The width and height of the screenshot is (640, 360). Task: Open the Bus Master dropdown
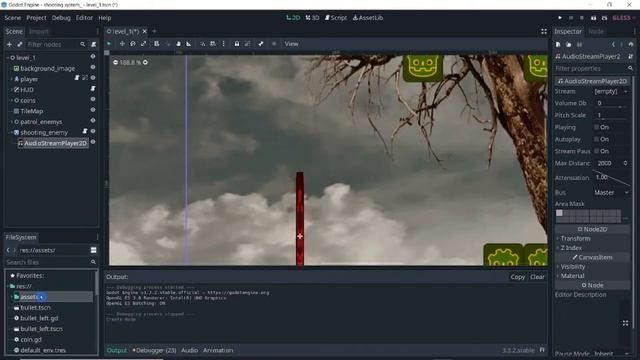(x=611, y=192)
